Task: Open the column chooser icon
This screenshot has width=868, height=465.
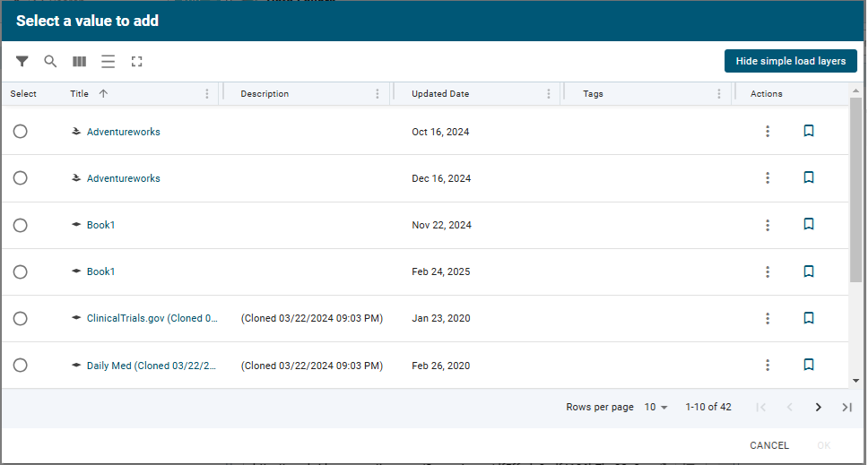Action: 80,62
